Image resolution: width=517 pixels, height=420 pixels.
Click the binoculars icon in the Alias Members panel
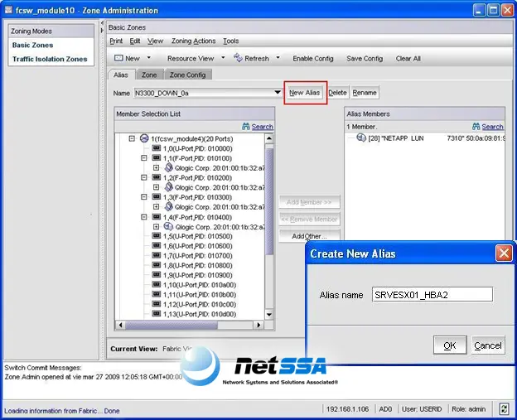point(476,126)
